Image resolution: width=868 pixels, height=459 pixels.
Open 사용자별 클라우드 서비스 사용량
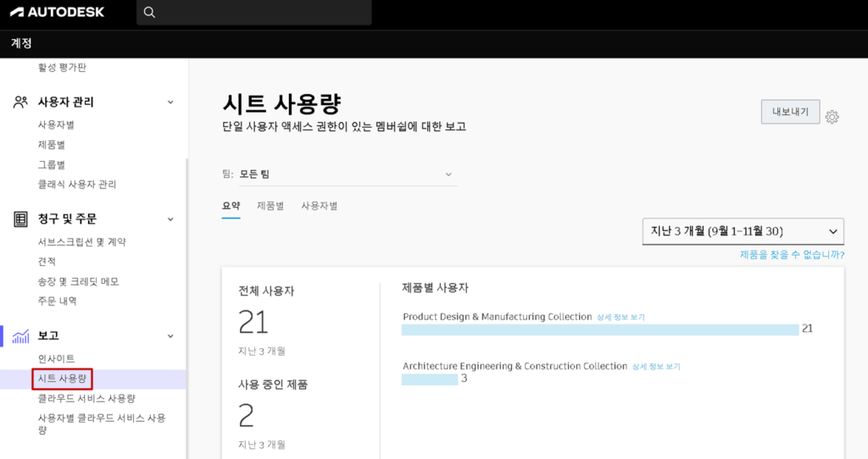click(x=102, y=423)
